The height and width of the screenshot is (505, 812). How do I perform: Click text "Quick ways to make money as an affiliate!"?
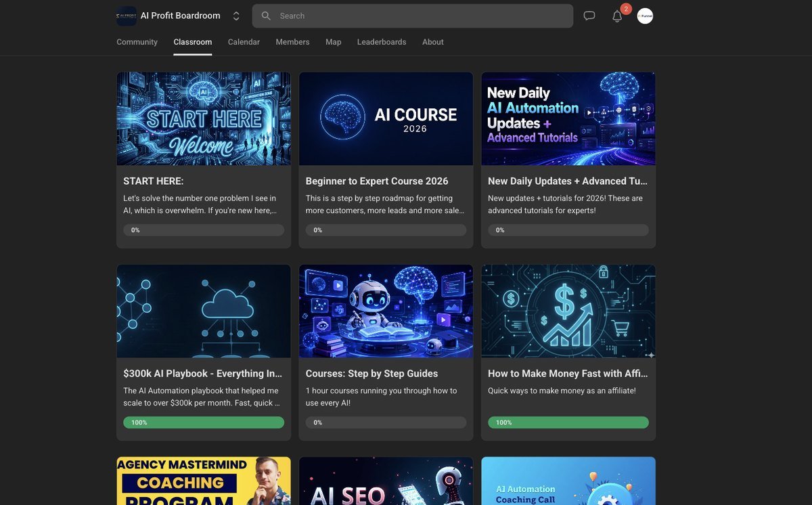562,391
